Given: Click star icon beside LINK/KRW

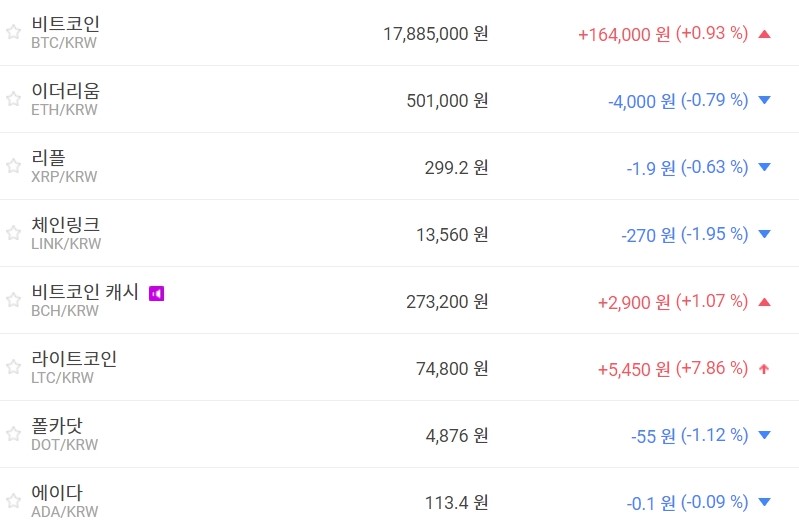Looking at the screenshot, I should coord(13,233).
